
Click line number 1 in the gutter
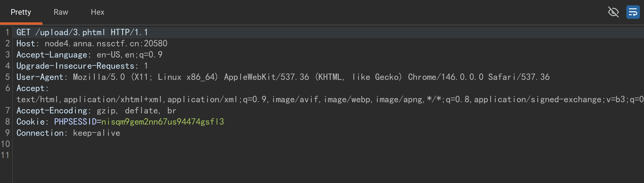7,32
